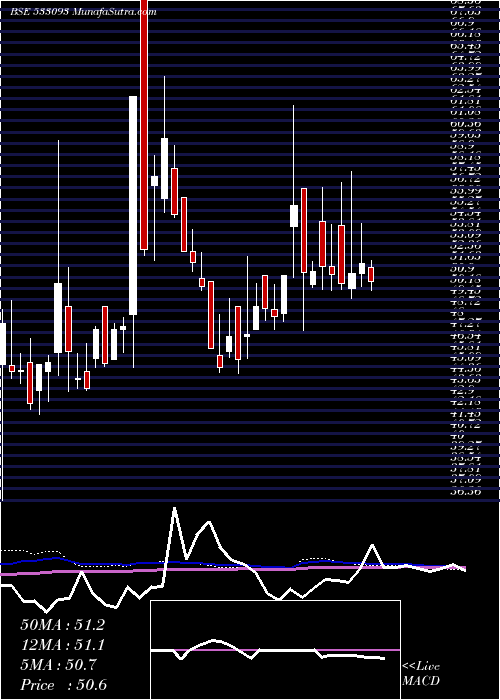Click the tallest red candlestick reaching the chart top
The width and height of the screenshot is (500, 700).
pos(144,125)
